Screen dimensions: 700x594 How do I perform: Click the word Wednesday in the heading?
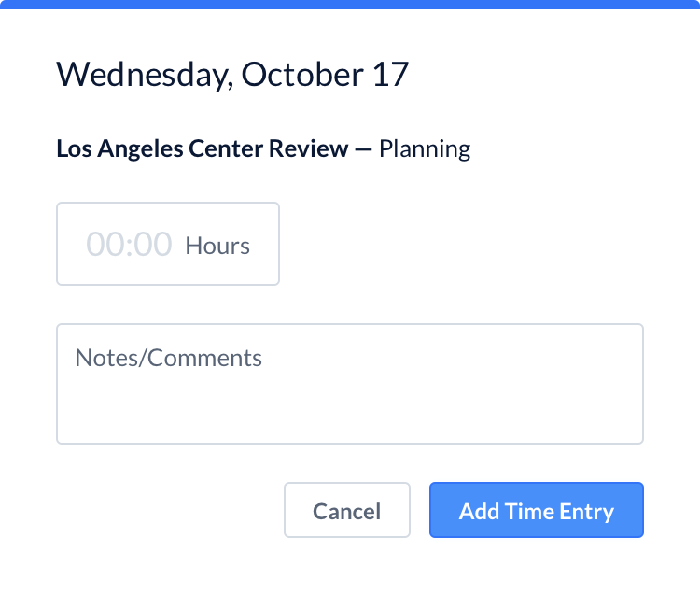coord(142,74)
